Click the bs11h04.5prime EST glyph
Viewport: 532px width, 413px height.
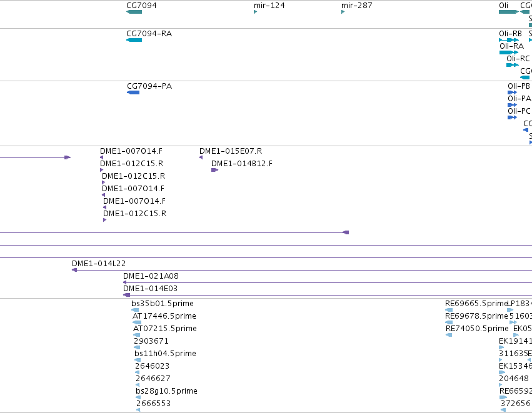coord(138,360)
